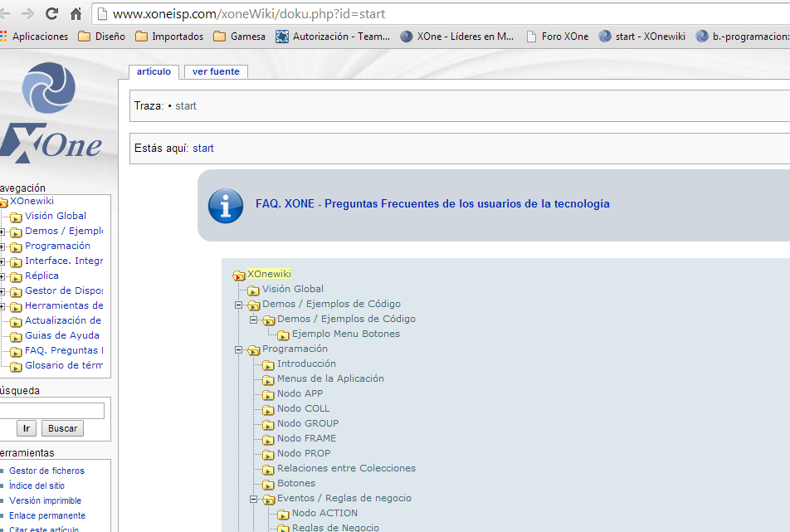Collapse nested Demos / Ejemplos de Código node
790x532 pixels.
point(253,320)
